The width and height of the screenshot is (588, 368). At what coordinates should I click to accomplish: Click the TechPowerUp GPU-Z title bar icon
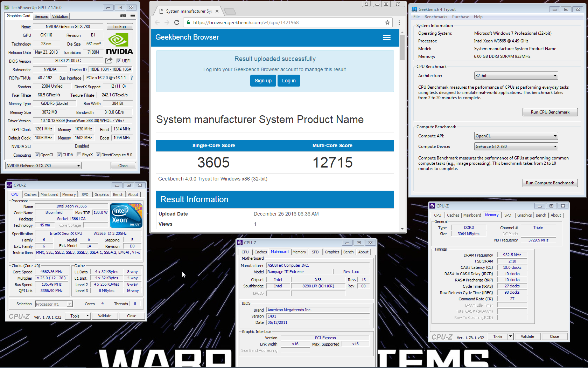point(7,7)
